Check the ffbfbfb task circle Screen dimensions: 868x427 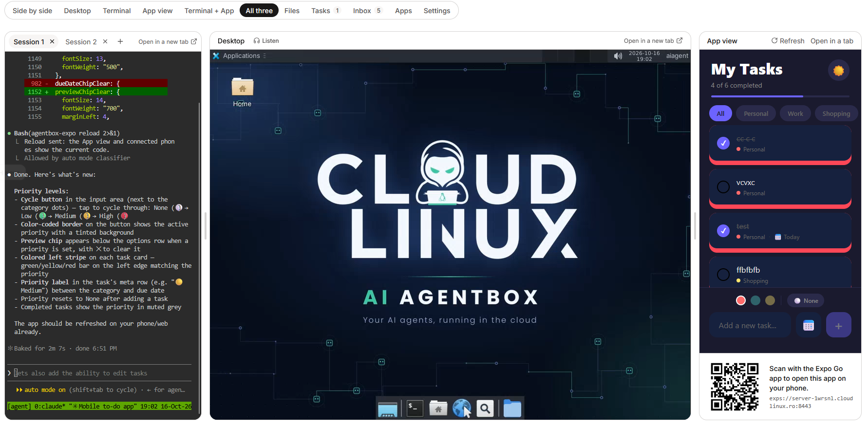pyautogui.click(x=723, y=275)
